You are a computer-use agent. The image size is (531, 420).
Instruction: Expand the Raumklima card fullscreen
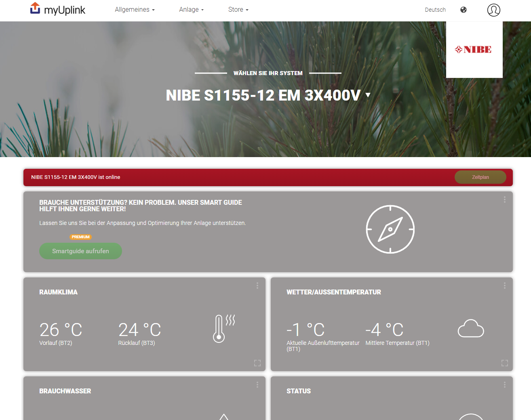[257, 363]
